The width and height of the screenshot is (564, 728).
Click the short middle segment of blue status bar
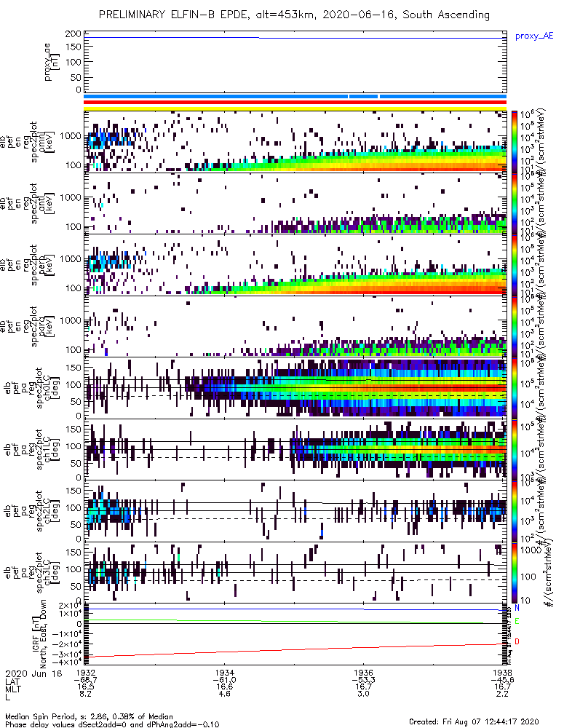pos(363,97)
